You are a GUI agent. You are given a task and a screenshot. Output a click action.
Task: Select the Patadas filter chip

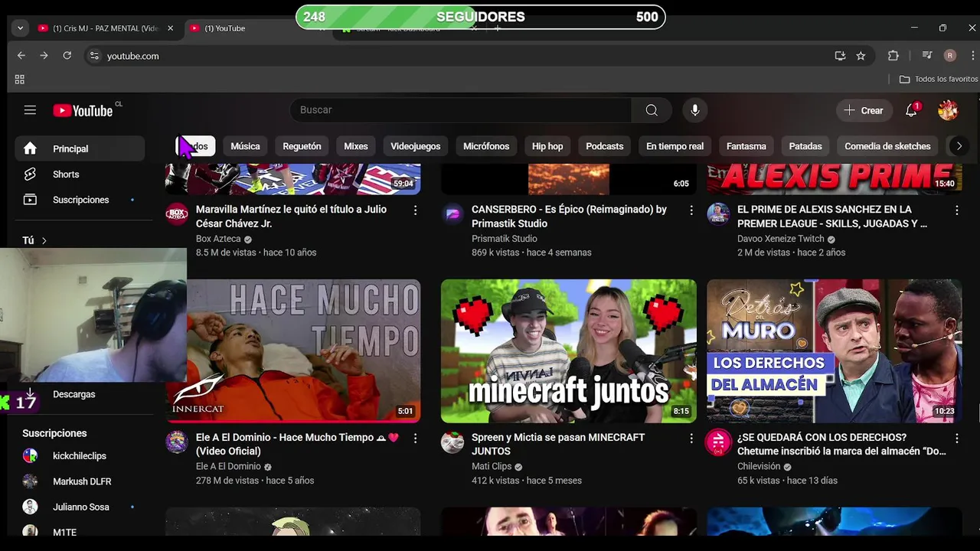click(x=805, y=146)
